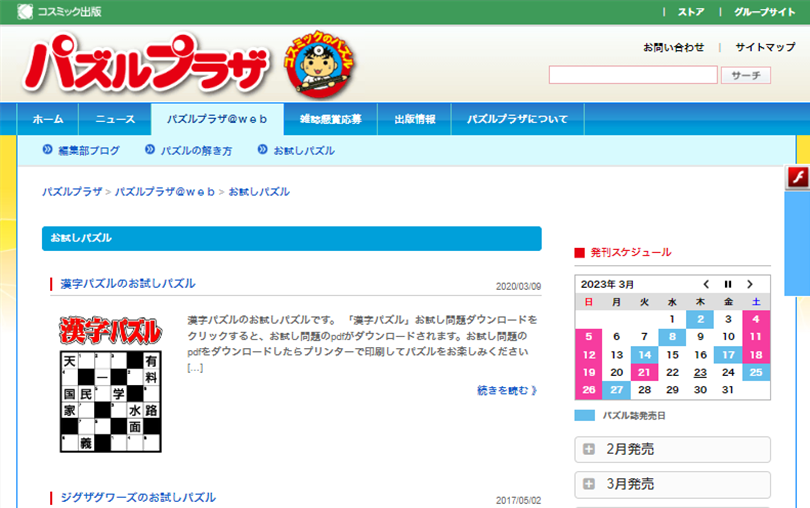Open the 雑誌懸賞応募 tab
This screenshot has width=810, height=508.
tap(331, 119)
